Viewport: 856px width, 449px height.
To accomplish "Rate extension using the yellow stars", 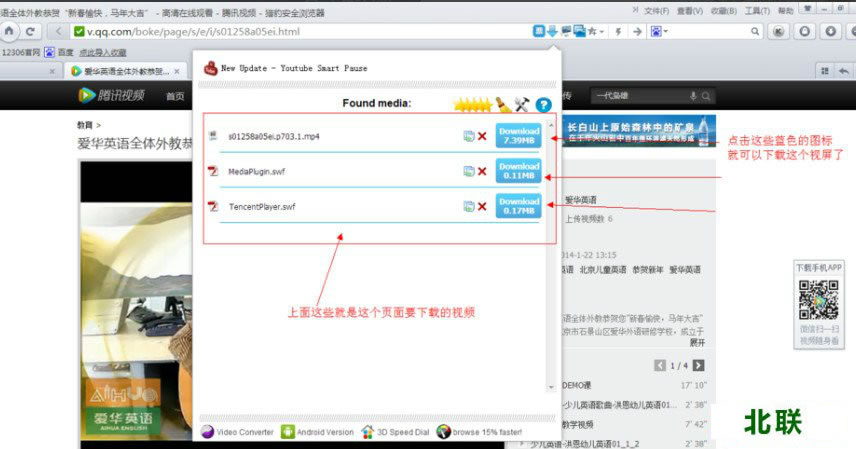I will pyautogui.click(x=470, y=104).
